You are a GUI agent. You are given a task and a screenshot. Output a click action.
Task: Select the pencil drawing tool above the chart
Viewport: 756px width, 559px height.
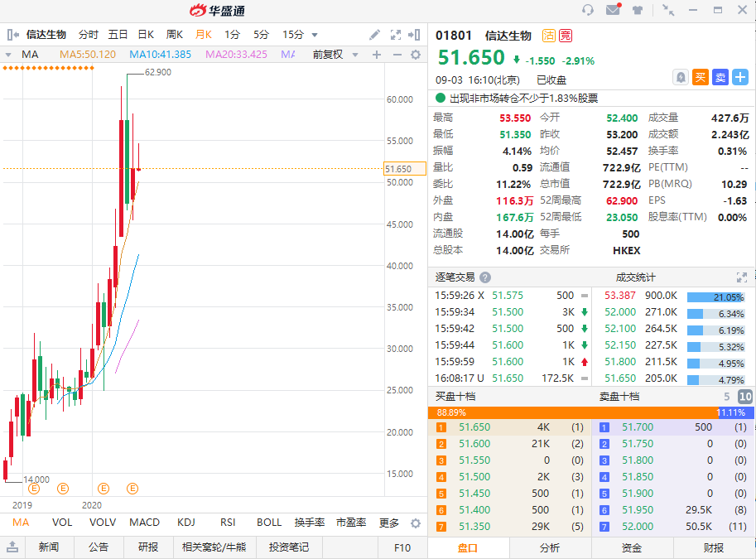pos(375,35)
